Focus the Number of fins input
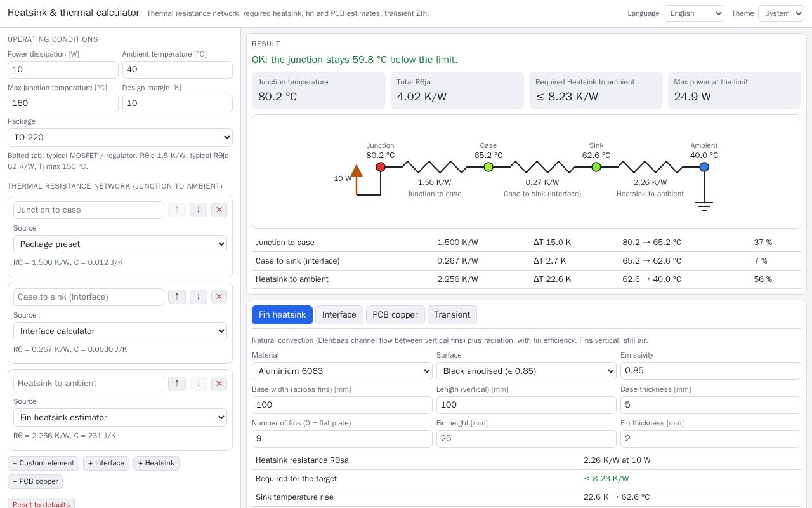 342,439
